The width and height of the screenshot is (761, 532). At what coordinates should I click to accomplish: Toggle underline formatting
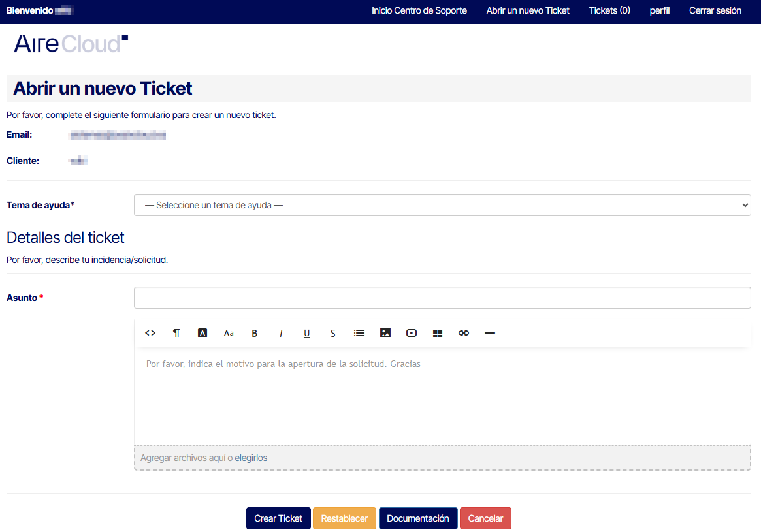pos(306,333)
